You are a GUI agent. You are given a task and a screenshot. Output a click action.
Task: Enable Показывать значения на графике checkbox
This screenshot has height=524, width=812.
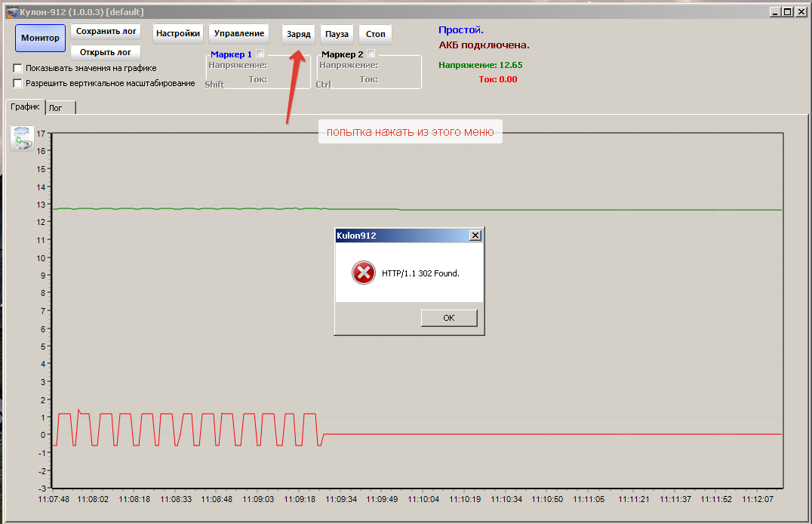18,68
